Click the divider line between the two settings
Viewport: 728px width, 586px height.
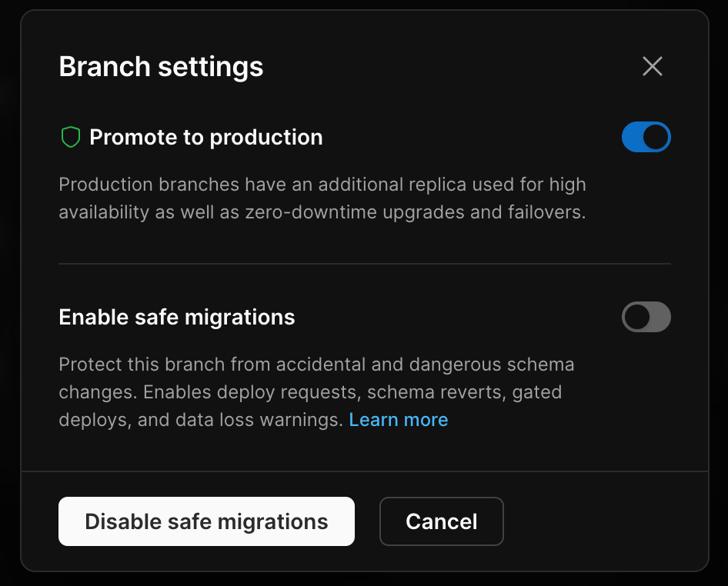364,264
